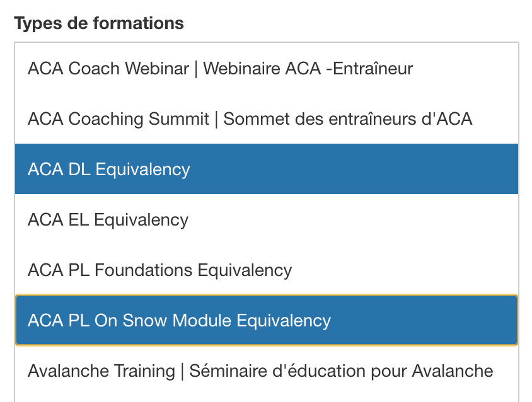The height and width of the screenshot is (402, 532).
Task: Click the word "Equivalency" in the DL row
Action: [x=150, y=169]
